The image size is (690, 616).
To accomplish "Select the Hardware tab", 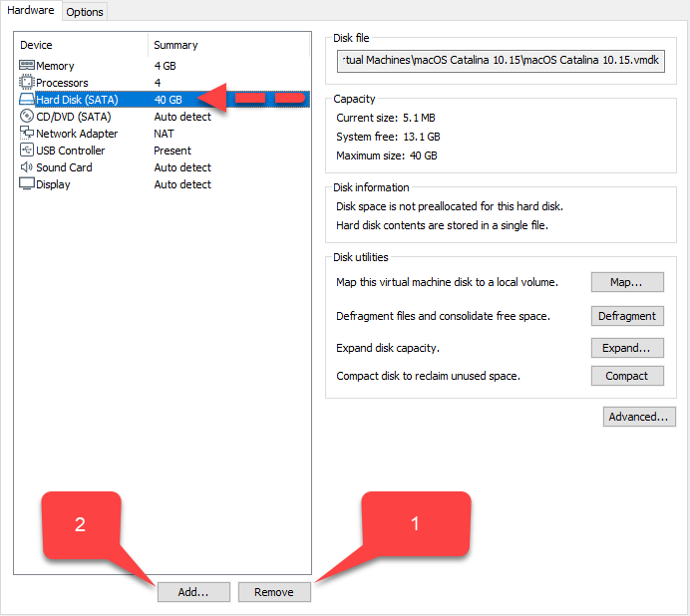I will pos(31,11).
